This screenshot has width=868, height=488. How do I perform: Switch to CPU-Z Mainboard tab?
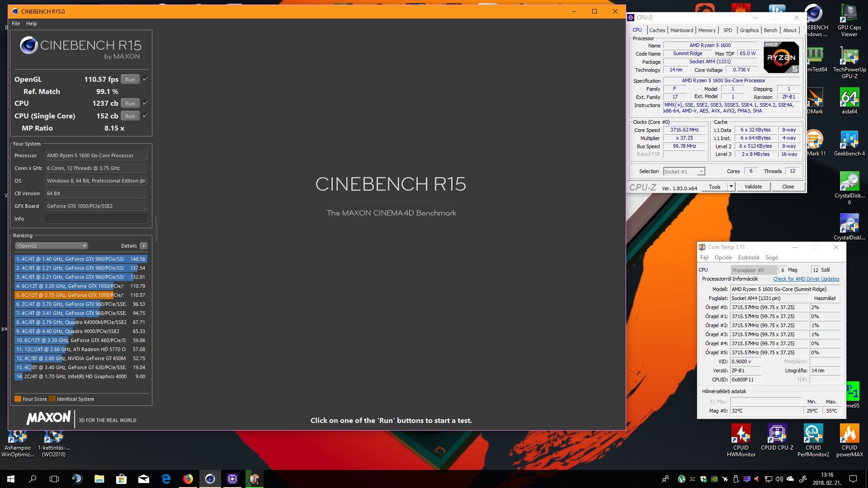[x=682, y=30]
